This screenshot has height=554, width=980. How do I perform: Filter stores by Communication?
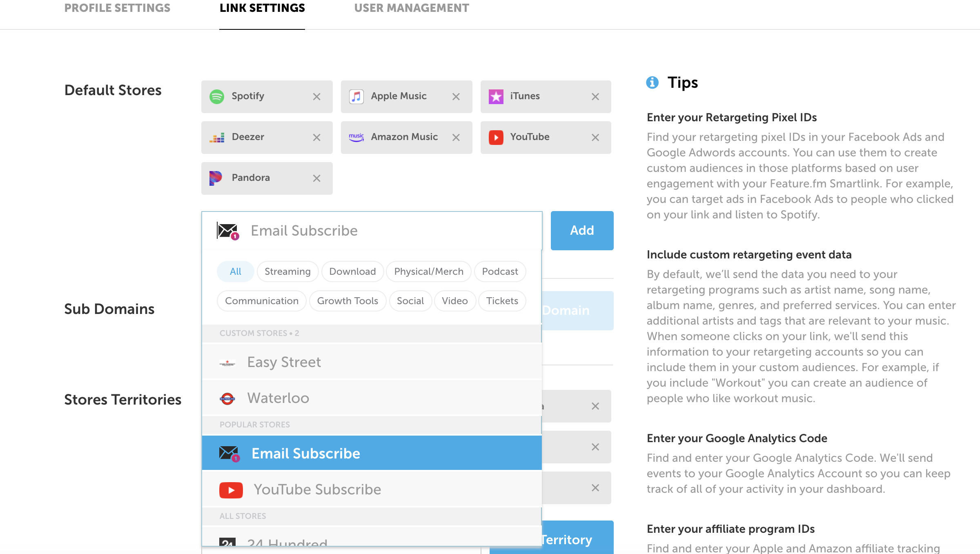click(x=262, y=301)
